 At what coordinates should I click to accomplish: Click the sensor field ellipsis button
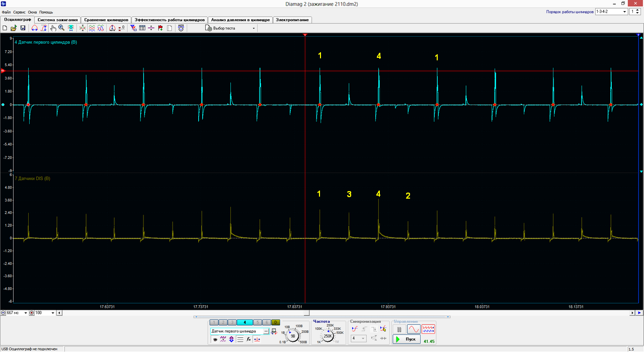coord(266,331)
